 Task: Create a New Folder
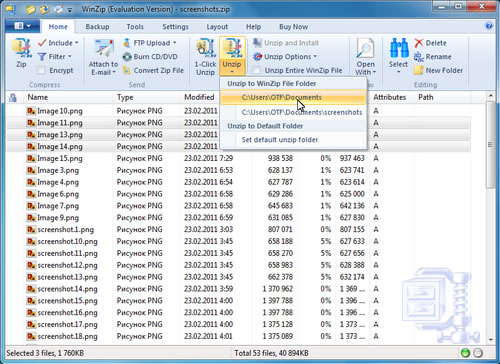pos(438,70)
